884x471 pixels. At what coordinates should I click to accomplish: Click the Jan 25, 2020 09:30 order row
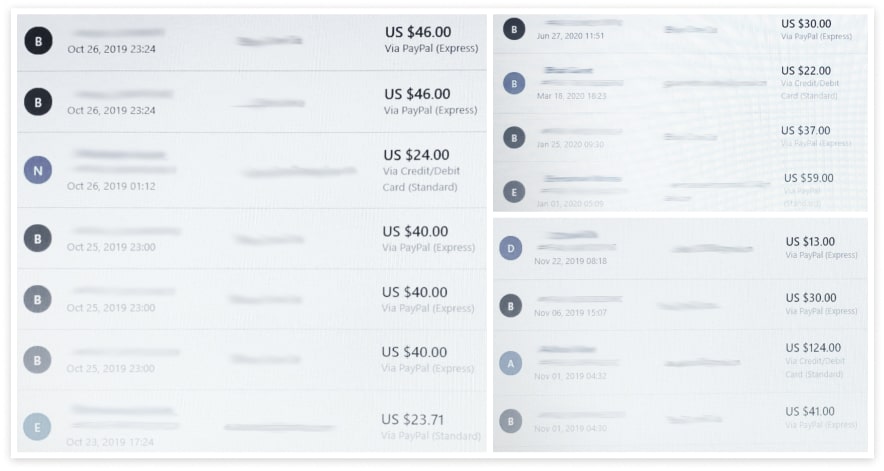680,137
